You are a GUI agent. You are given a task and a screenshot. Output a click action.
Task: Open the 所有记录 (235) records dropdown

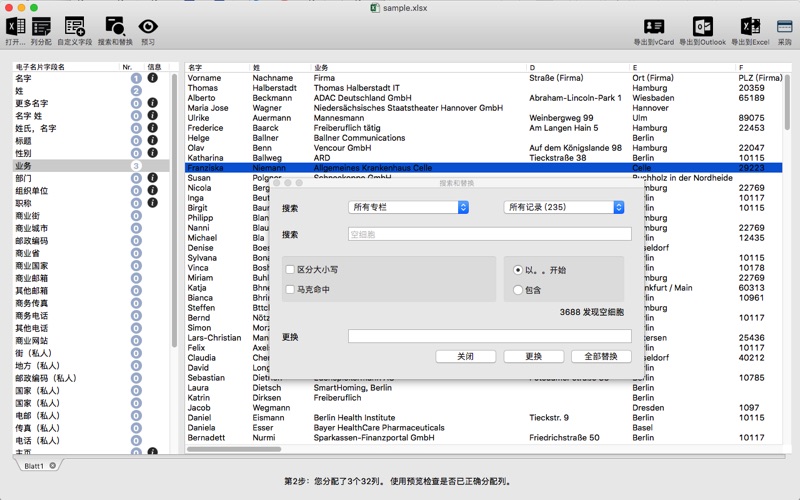564,207
